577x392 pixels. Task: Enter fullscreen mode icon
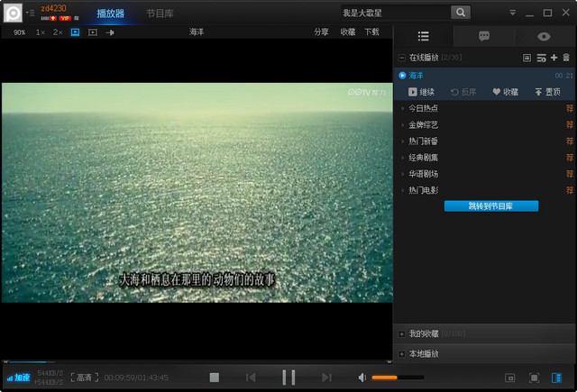(x=534, y=378)
